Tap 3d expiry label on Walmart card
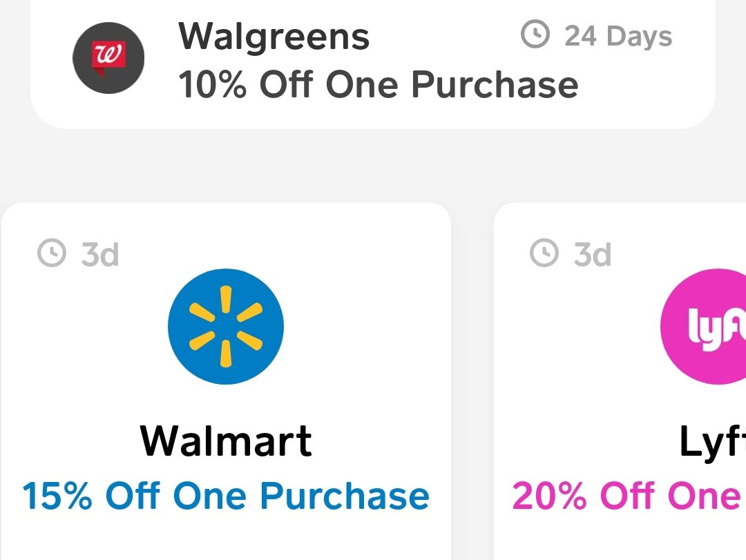This screenshot has width=746, height=560. [x=100, y=254]
